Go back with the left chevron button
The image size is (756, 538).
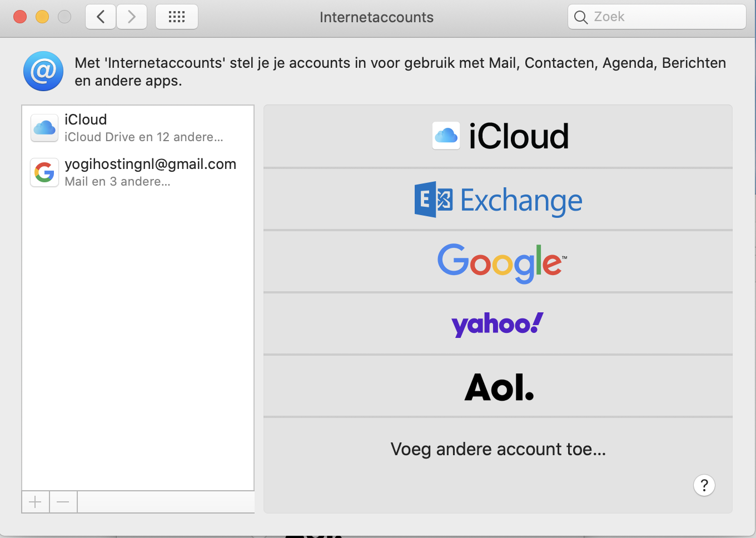(x=101, y=17)
